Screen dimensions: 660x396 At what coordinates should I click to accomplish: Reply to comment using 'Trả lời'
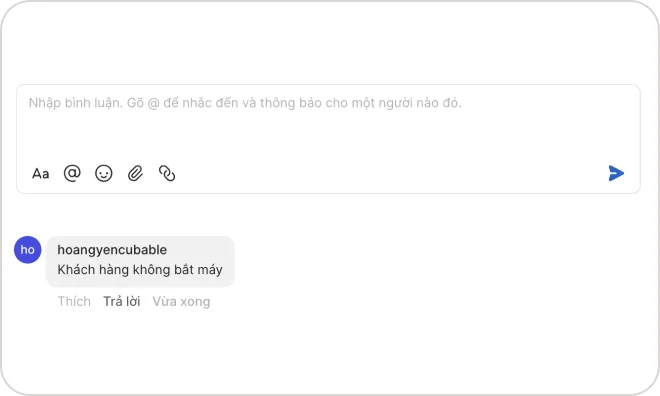pos(122,301)
